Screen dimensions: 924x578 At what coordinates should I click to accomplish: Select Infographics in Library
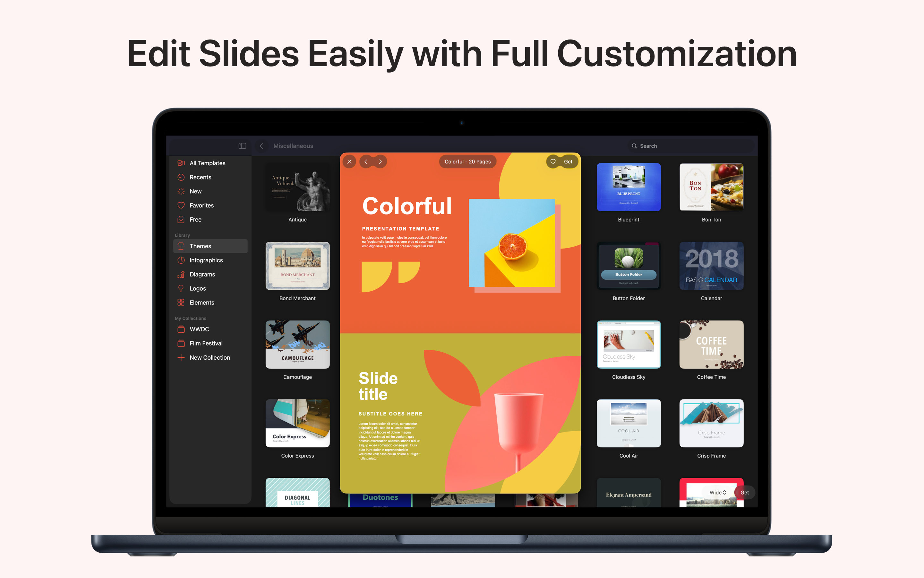210,260
